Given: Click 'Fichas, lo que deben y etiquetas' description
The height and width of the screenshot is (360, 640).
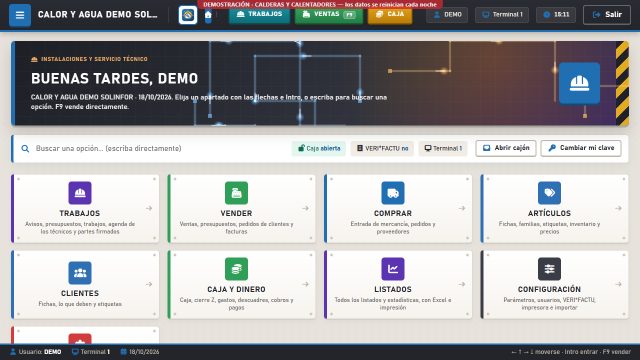Looking at the screenshot, I should pos(80,304).
